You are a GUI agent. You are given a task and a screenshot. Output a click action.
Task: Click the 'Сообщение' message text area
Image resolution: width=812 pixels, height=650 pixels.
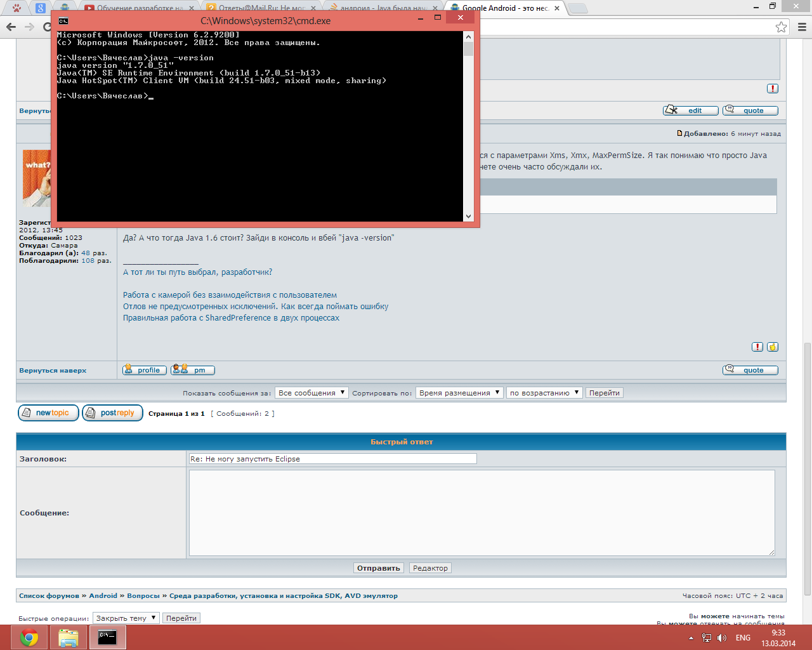pyautogui.click(x=482, y=513)
